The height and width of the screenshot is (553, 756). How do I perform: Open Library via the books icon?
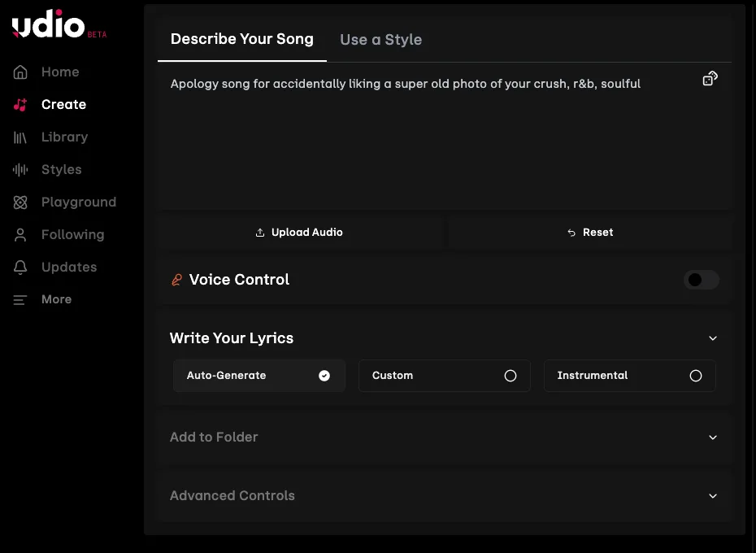[x=20, y=137]
